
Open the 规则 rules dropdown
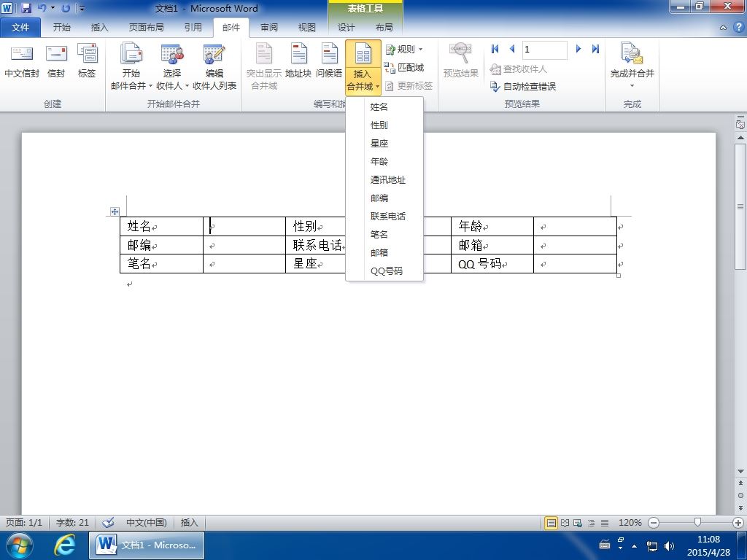coord(404,49)
